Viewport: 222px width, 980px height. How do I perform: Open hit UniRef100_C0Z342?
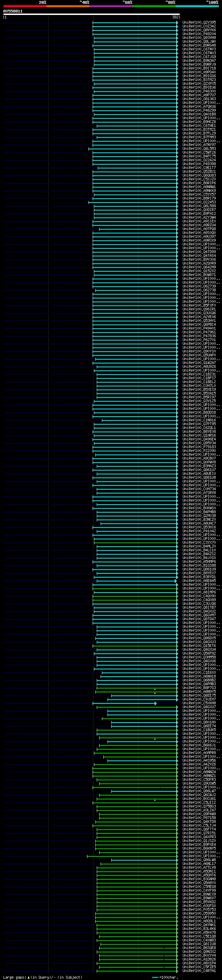click(199, 26)
